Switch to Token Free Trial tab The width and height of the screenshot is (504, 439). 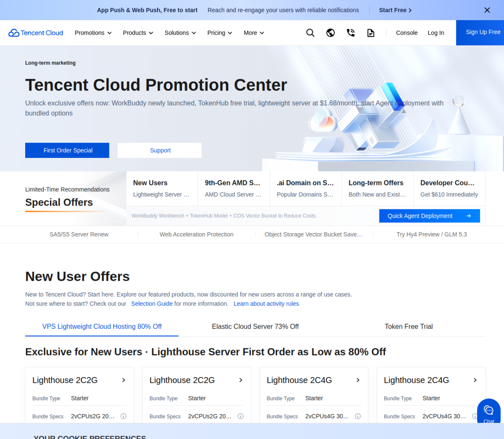409,326
